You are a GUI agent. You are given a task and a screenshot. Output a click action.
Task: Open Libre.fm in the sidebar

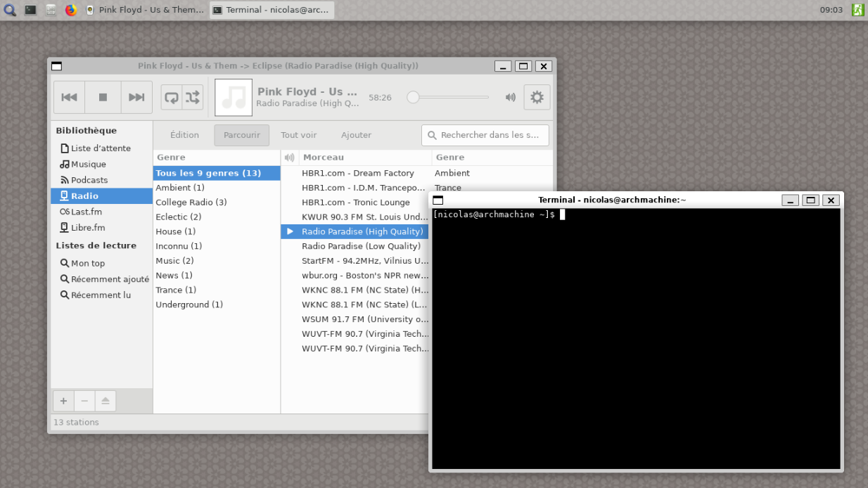[101, 228]
